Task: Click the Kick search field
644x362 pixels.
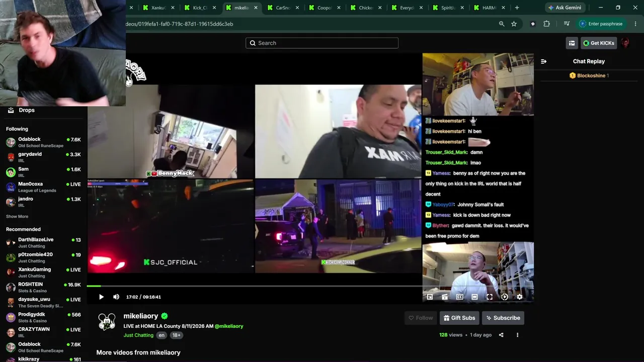Action: pyautogui.click(x=322, y=43)
